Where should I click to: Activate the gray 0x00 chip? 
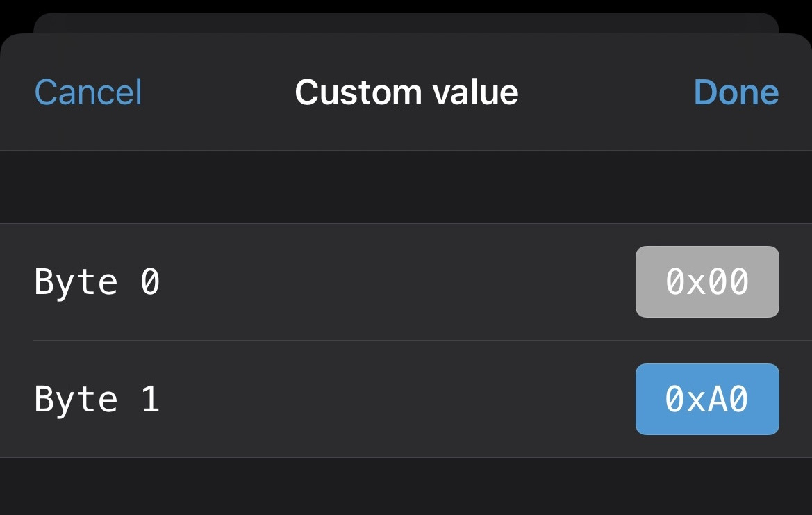click(707, 281)
